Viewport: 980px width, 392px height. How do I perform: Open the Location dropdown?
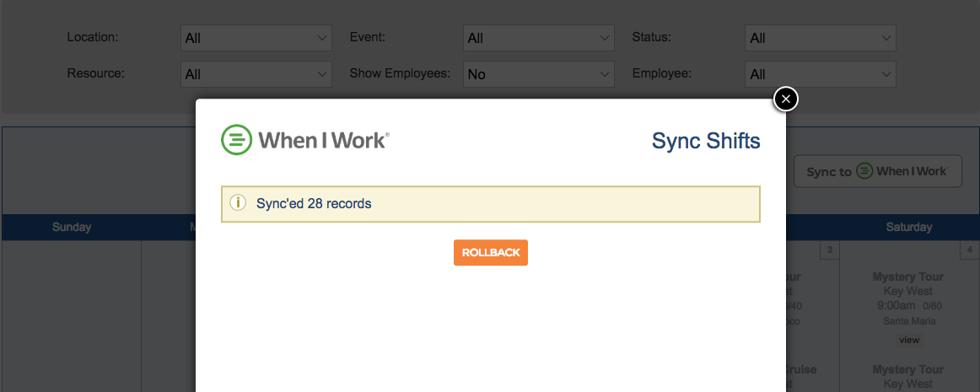tap(256, 38)
